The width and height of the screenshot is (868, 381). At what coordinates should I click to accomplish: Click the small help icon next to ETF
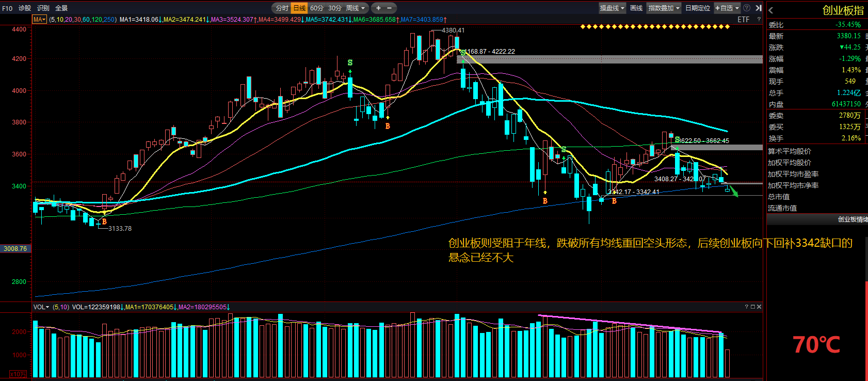[x=759, y=20]
